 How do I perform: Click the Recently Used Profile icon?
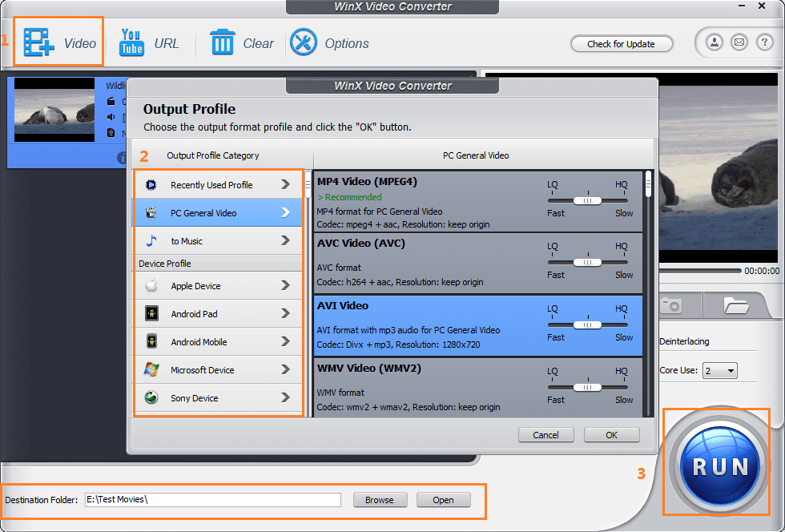151,185
